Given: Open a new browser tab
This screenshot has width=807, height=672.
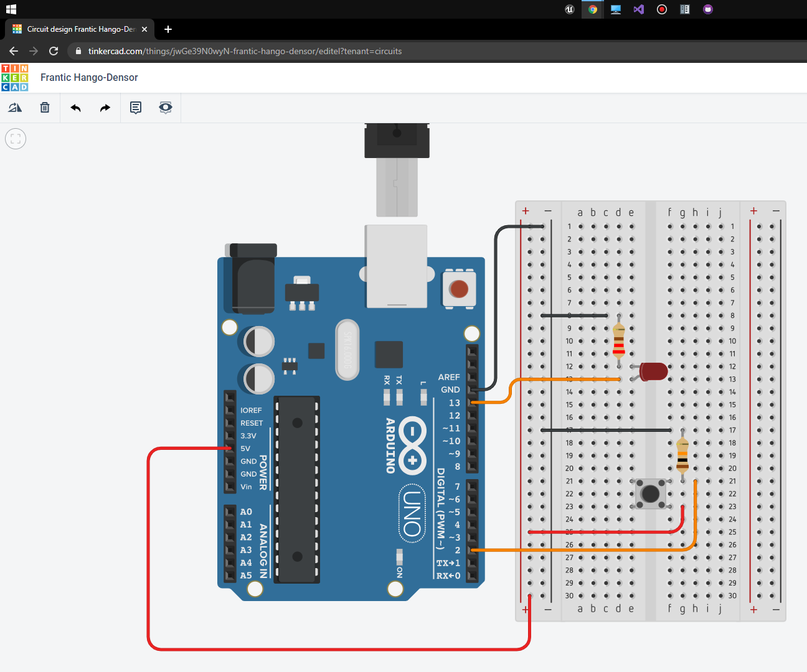Looking at the screenshot, I should coord(168,29).
